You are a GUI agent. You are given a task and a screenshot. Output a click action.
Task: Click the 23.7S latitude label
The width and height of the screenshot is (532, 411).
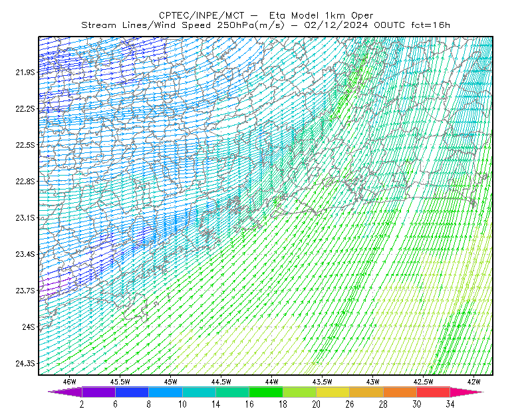(25, 291)
